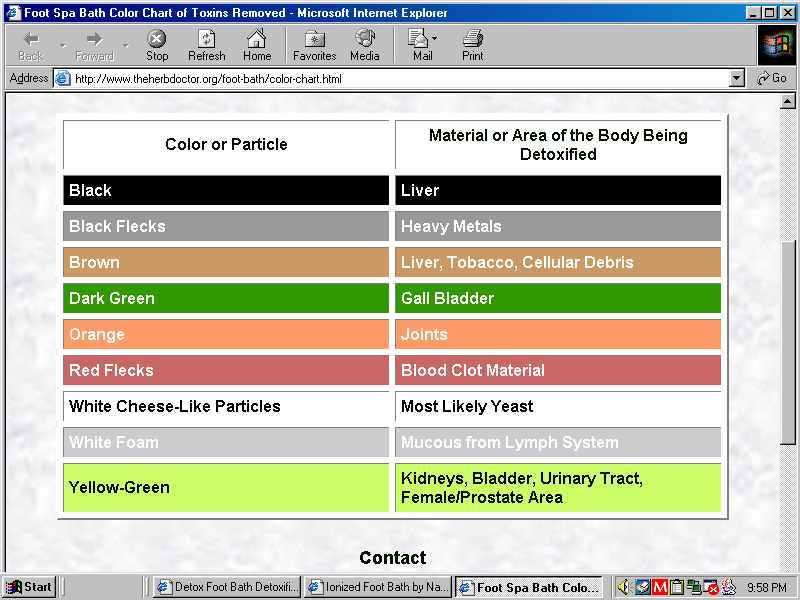The image size is (800, 600).
Task: Open the Favorites panel
Action: point(314,44)
